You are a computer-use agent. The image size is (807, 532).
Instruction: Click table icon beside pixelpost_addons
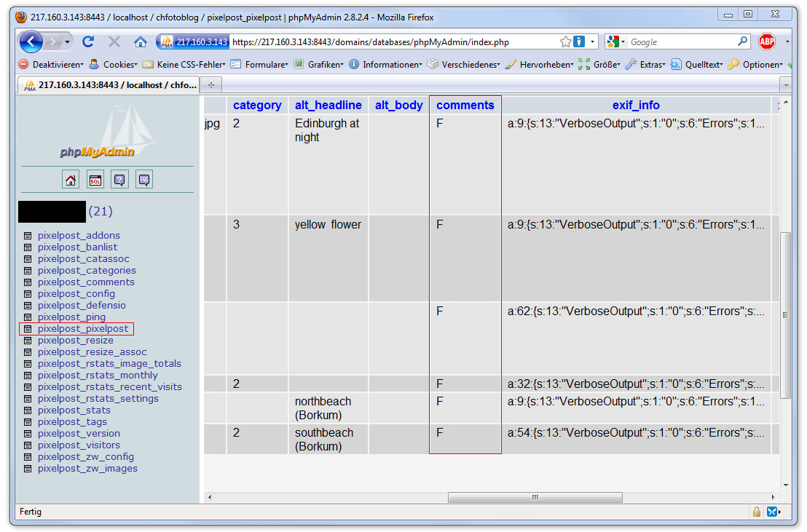pos(28,236)
